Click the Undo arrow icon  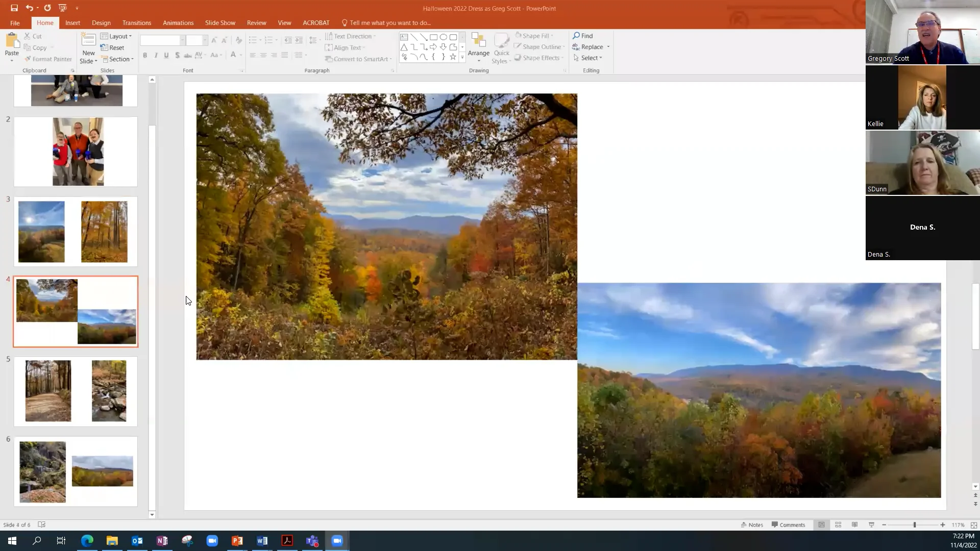tap(30, 8)
